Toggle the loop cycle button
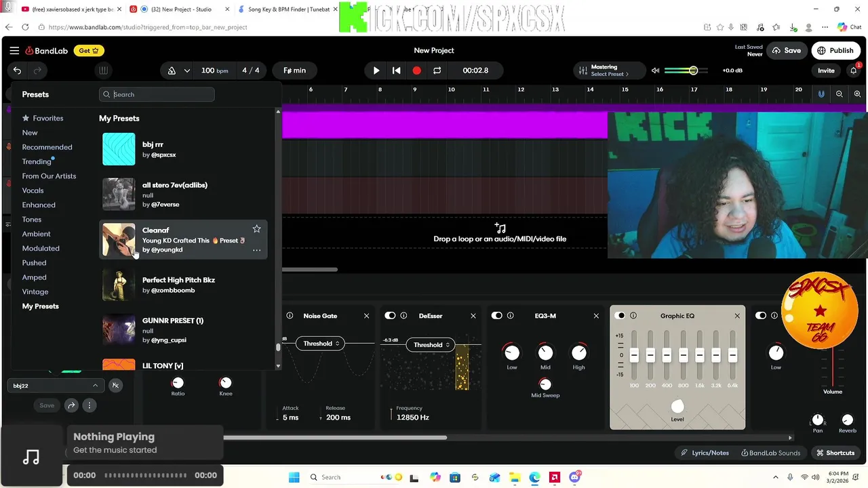Viewport: 868px width, 488px height. pyautogui.click(x=437, y=70)
